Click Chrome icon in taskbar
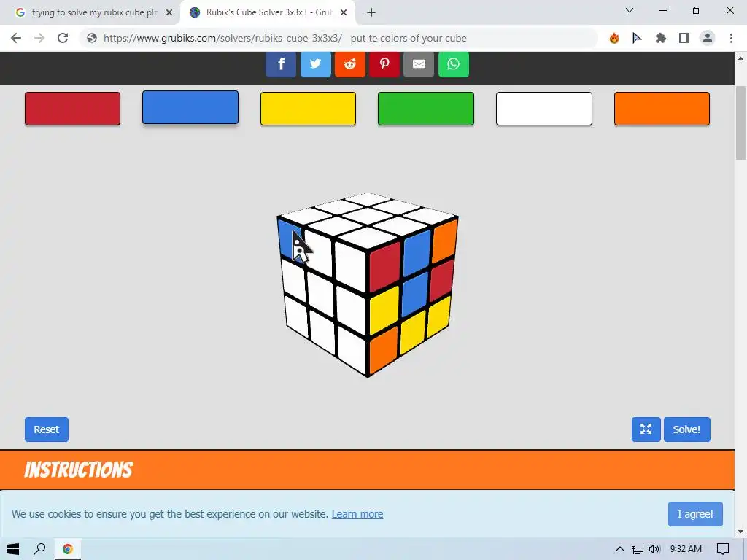 (68, 549)
